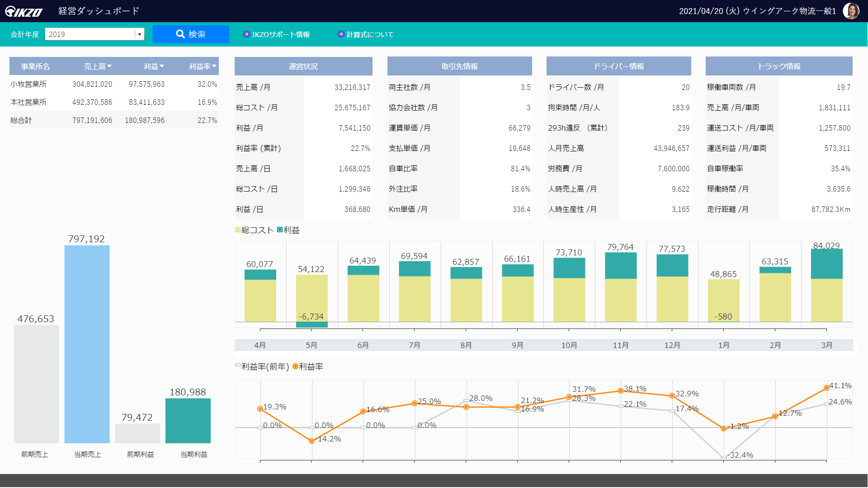Click magnifier icon in 検索 button
The height and width of the screenshot is (488, 868).
[x=180, y=34]
